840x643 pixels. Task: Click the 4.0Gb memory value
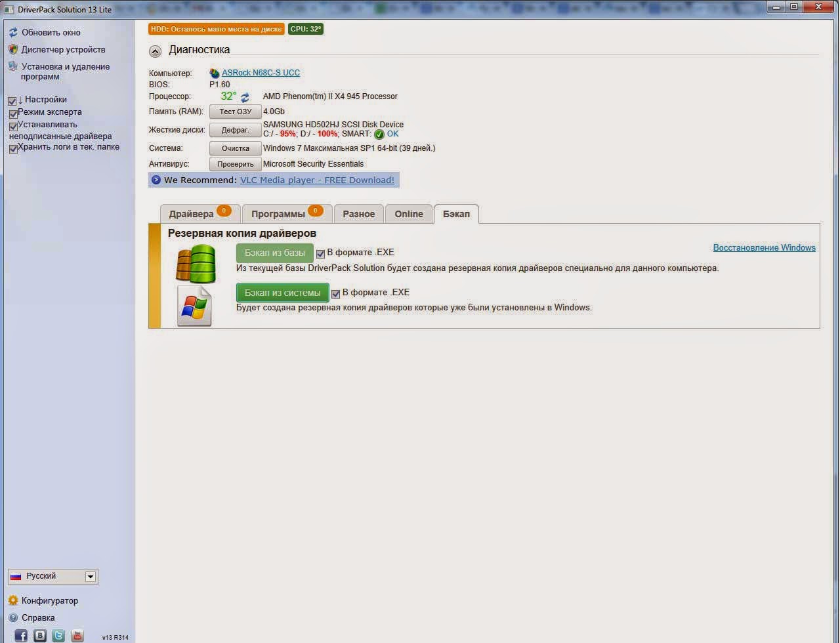274,112
